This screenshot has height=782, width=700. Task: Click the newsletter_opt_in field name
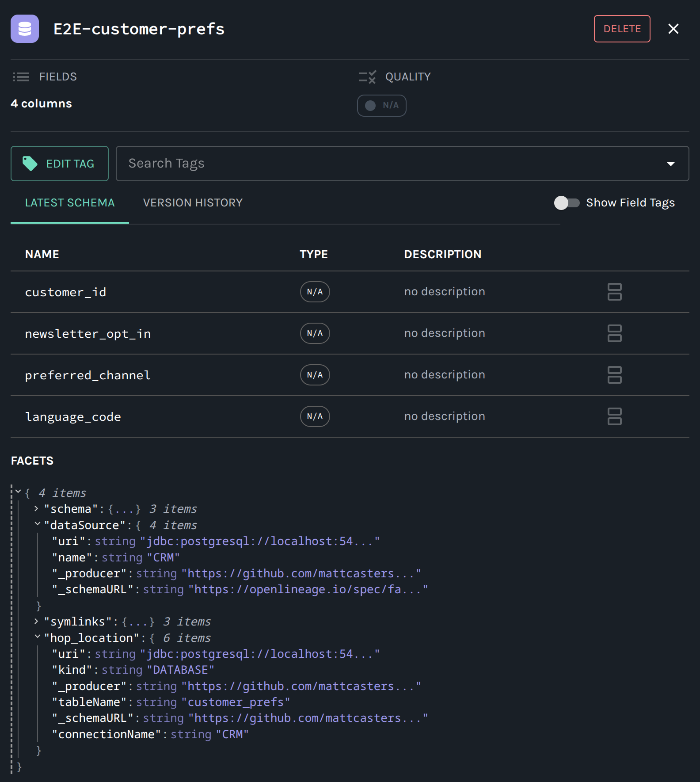pos(88,334)
